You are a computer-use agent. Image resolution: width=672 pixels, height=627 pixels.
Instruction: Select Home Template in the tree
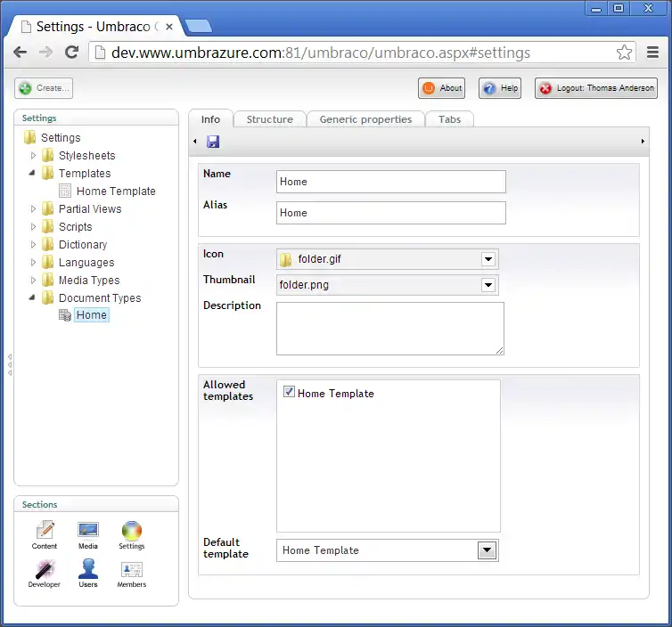coord(116,191)
